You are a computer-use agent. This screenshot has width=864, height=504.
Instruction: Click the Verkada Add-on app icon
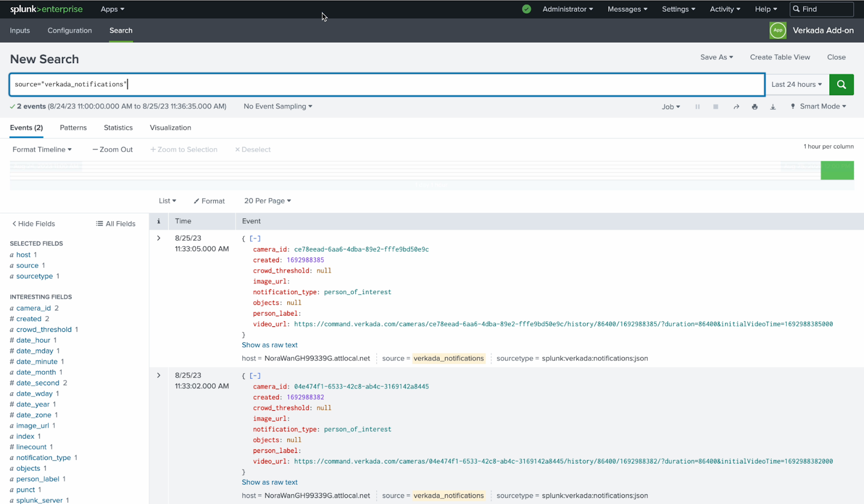778,30
